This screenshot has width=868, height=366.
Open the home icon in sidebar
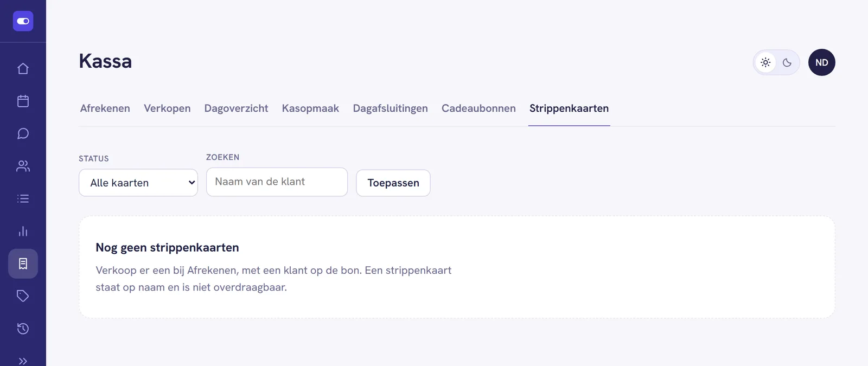23,68
